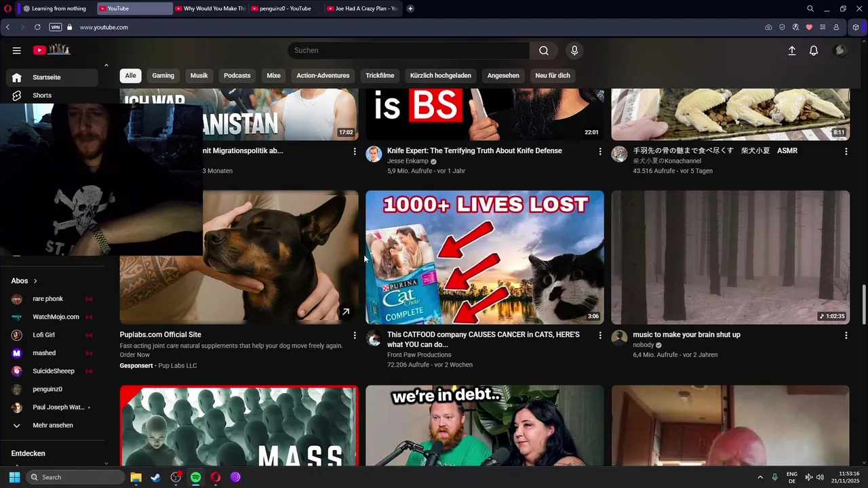Toggle the Opera VPN badge
Image resolution: width=868 pixels, height=488 pixels.
56,27
